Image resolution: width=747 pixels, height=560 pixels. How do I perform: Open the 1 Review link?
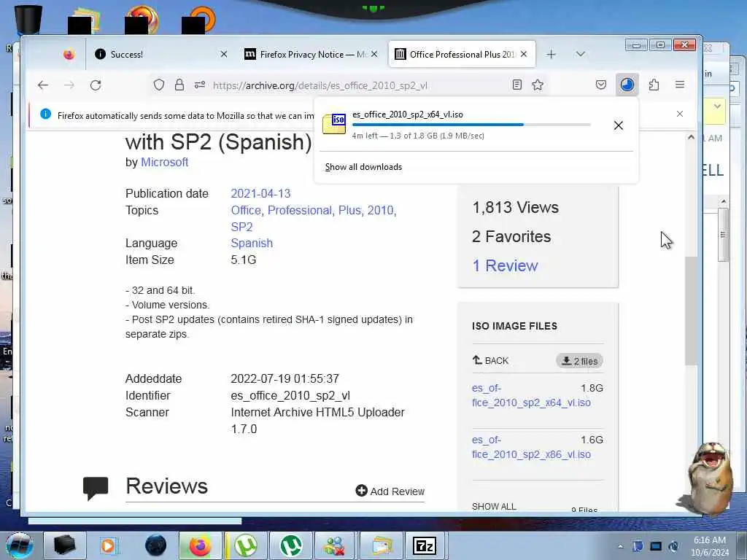point(505,265)
